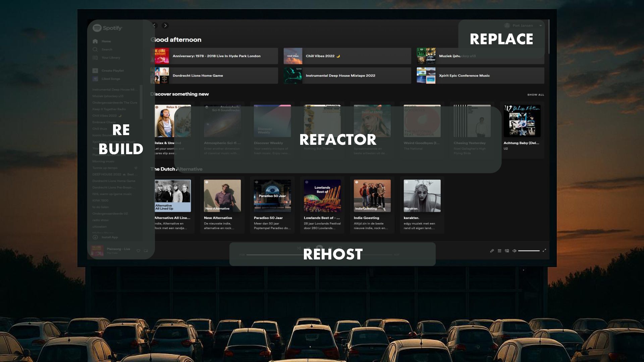Navigate back with the left arrow button
Image resolution: width=644 pixels, height=362 pixels.
pyautogui.click(x=155, y=25)
